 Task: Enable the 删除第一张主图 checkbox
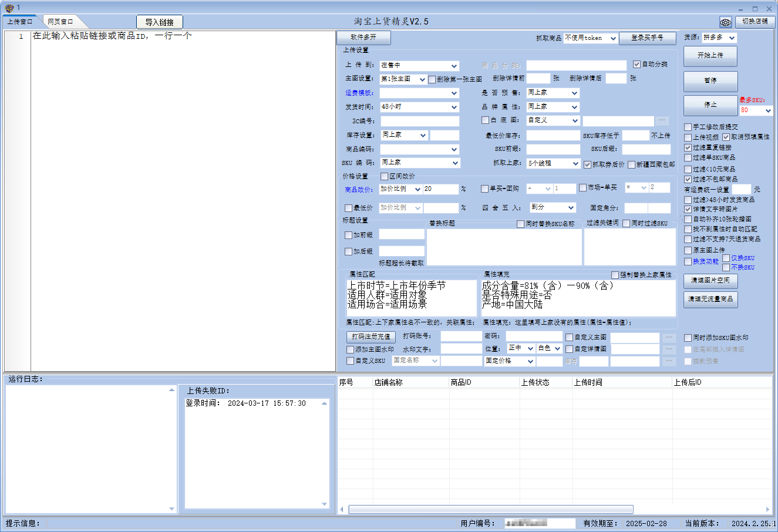pos(432,79)
